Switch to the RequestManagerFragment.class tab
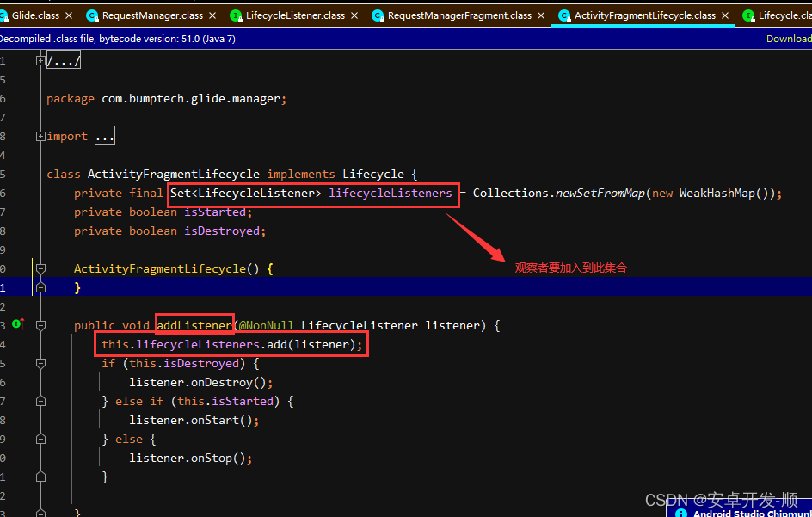Viewport: 812px width, 517px height. pos(458,15)
